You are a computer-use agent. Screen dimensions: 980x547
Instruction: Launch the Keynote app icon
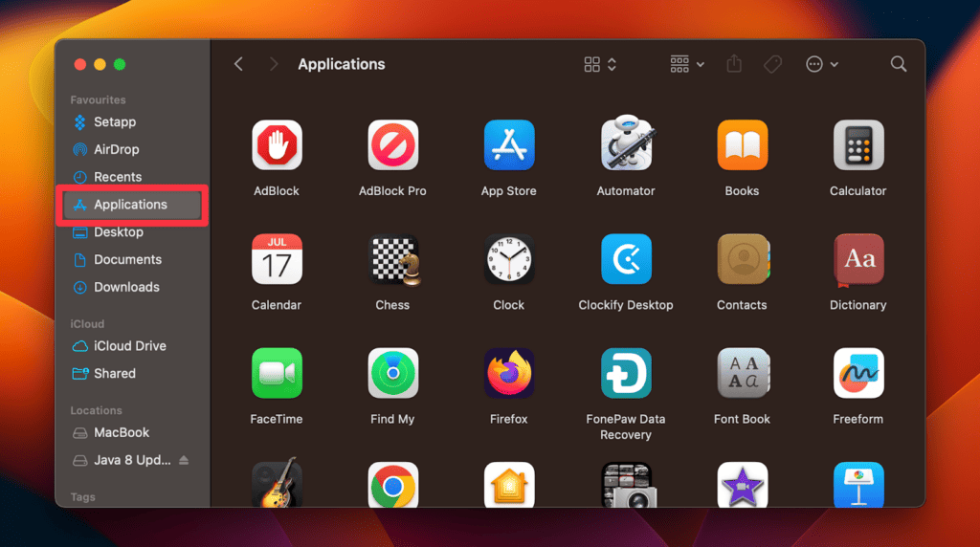click(858, 485)
